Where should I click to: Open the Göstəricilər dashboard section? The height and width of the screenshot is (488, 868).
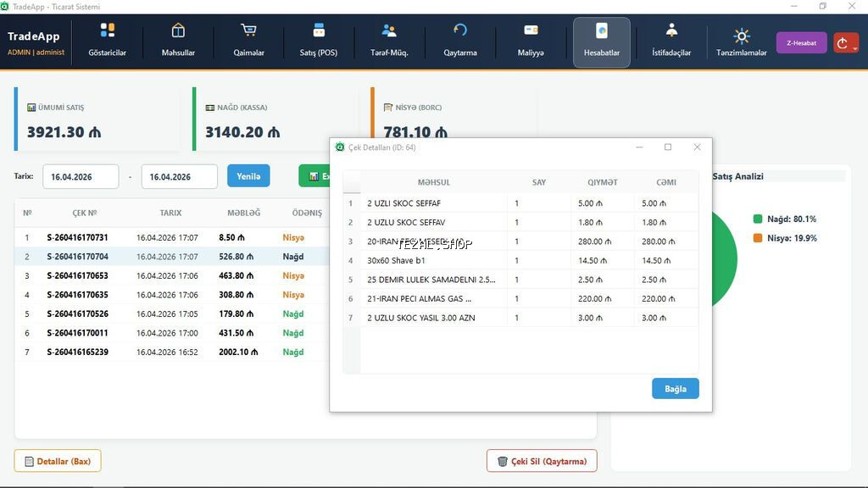coord(107,38)
